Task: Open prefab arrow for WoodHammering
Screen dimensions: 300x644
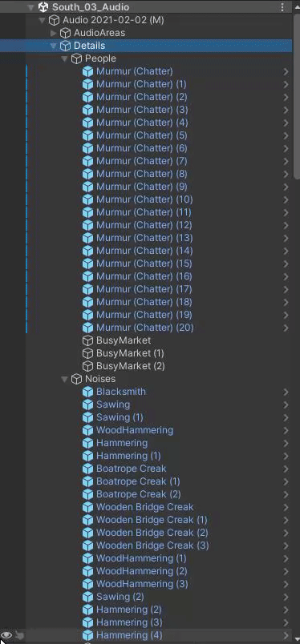Action: click(x=286, y=430)
